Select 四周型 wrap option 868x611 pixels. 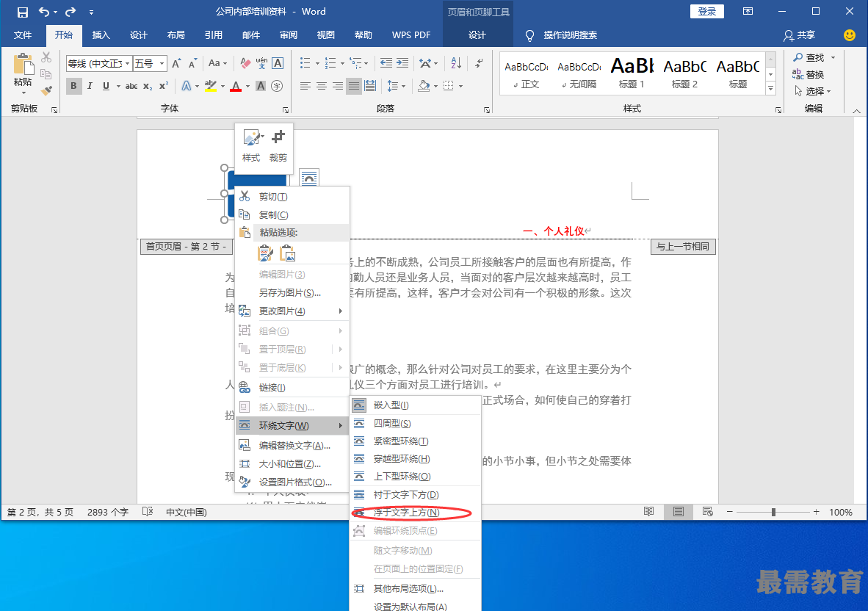[415, 424]
